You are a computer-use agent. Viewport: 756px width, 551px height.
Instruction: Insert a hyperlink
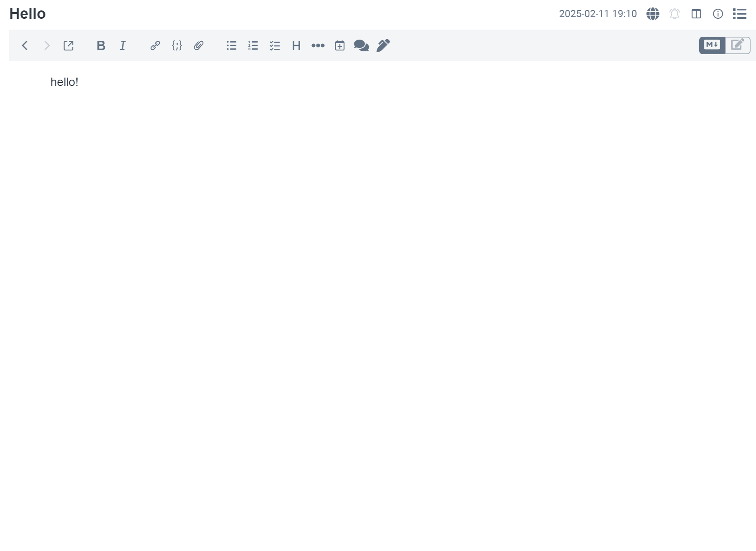[155, 45]
